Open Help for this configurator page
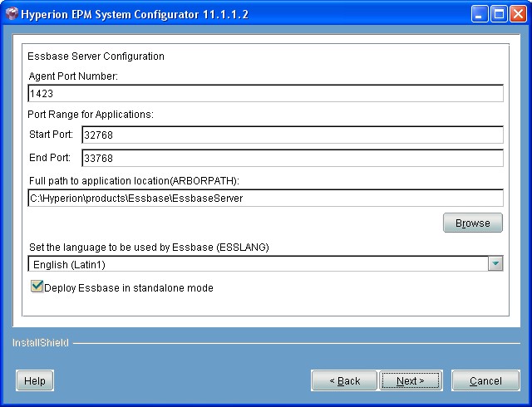The height and width of the screenshot is (407, 532). pyautogui.click(x=34, y=380)
